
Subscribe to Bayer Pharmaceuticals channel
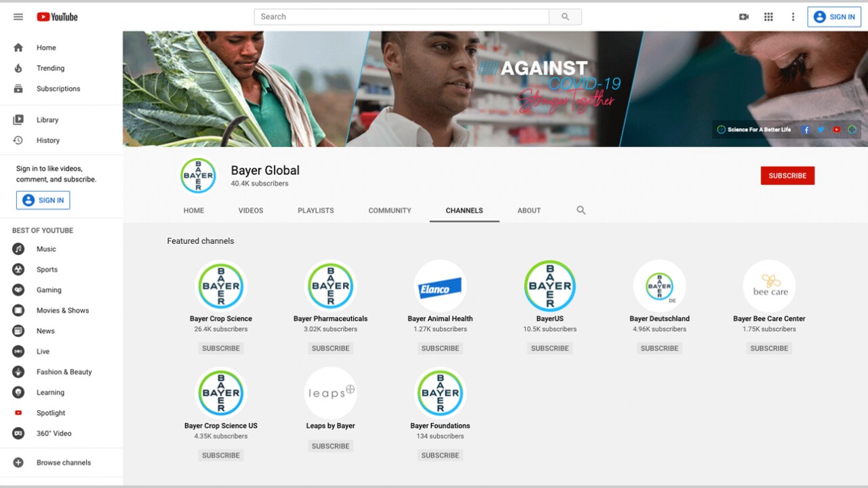331,348
